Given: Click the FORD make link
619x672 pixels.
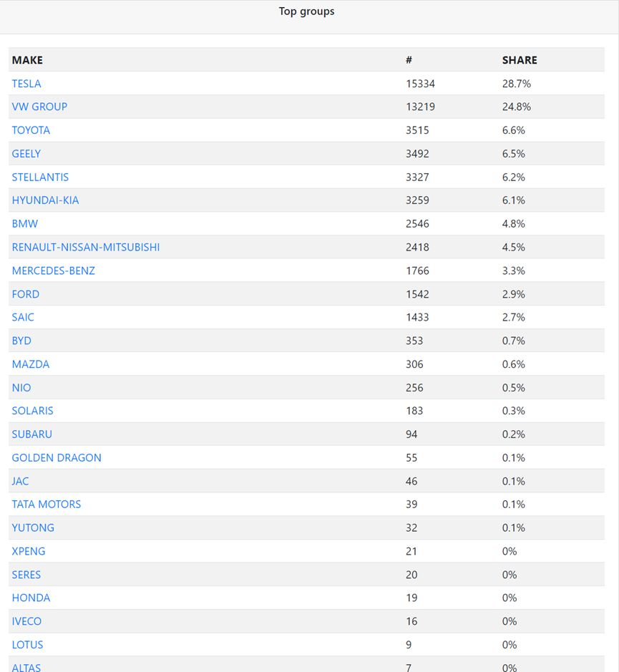Looking at the screenshot, I should click(x=26, y=294).
